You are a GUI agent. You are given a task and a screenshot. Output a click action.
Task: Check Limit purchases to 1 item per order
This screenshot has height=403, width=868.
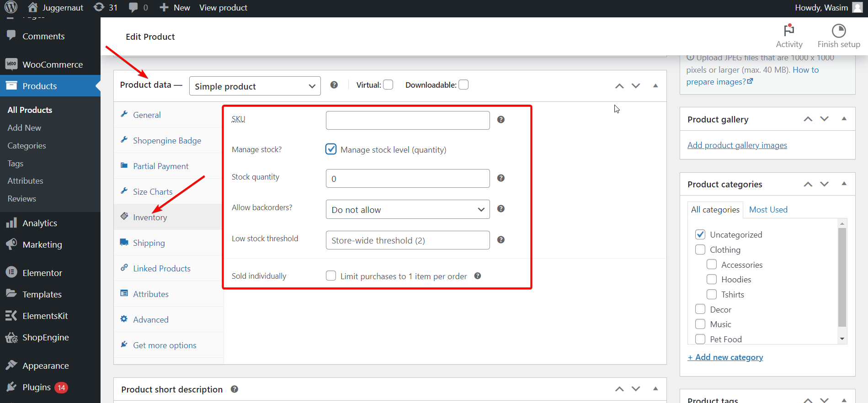coord(331,276)
